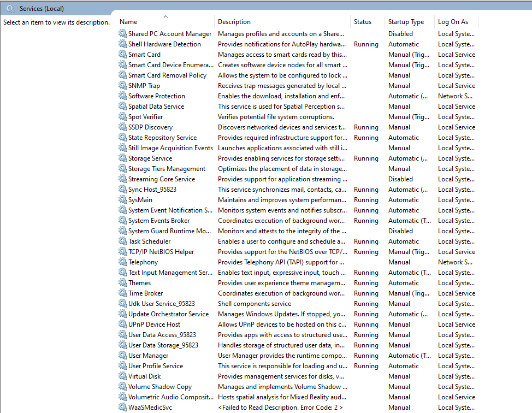532x413 pixels.
Task: Click the User Profile Service icon
Action: point(122,365)
